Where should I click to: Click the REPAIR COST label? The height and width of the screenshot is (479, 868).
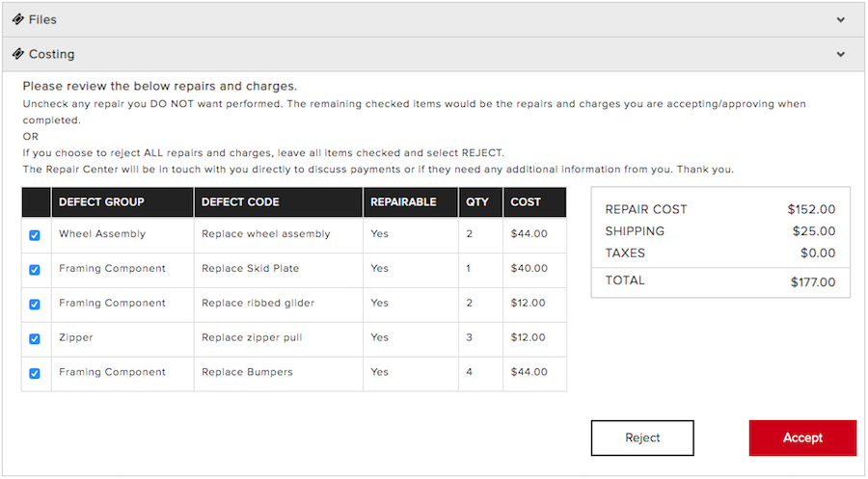(645, 209)
